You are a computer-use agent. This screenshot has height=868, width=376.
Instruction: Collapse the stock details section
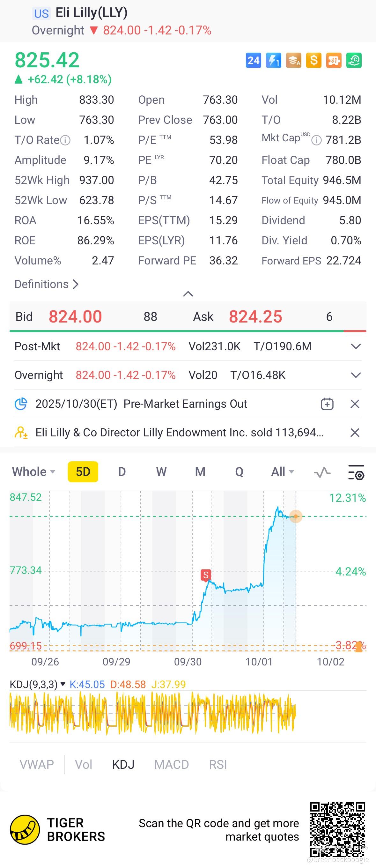(x=188, y=294)
